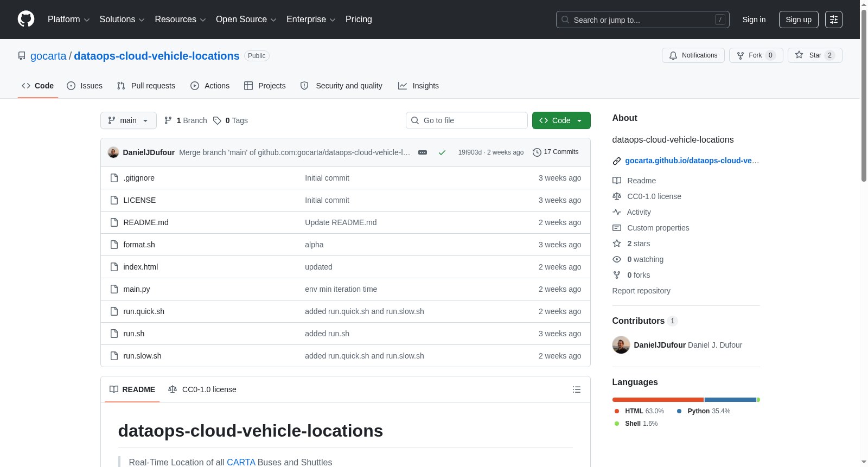Click the link icon beside website URL
This screenshot has height=467, width=868.
(x=617, y=161)
